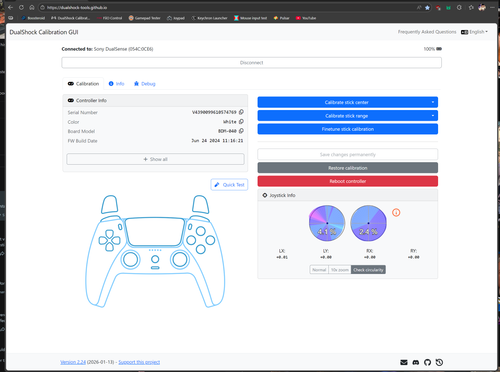Click the PS button on controller diagram
The height and width of the screenshot is (372, 500).
(x=155, y=259)
